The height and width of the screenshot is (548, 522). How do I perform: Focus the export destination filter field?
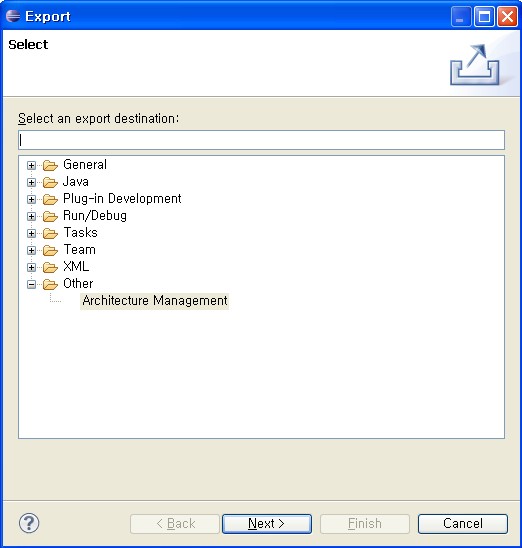point(261,140)
